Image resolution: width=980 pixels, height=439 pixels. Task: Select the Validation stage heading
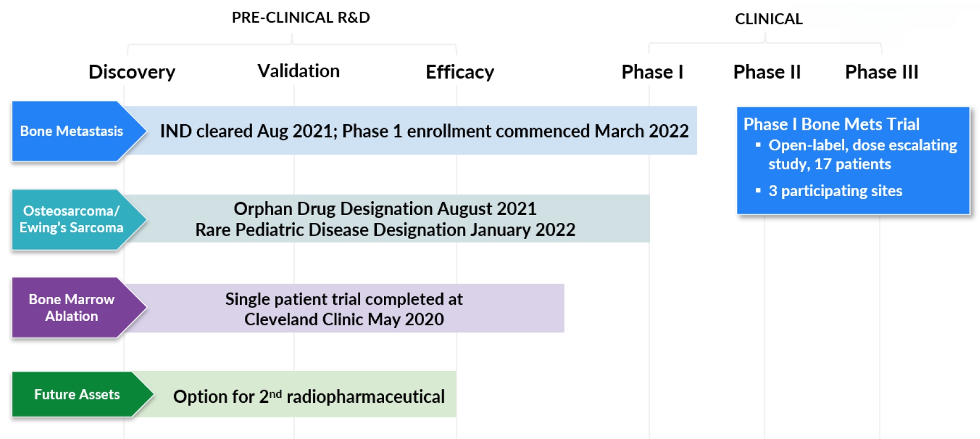[x=298, y=71]
